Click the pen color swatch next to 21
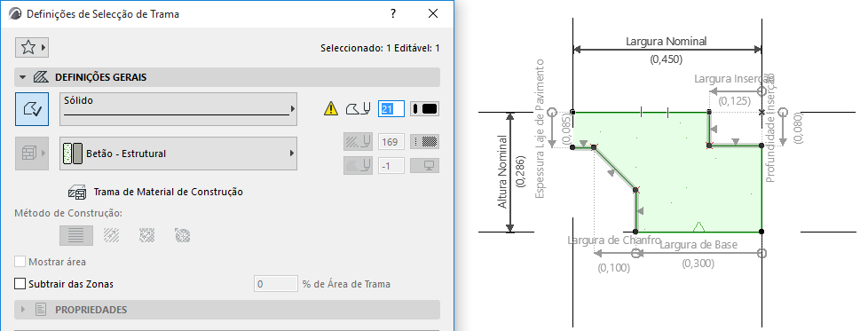 (424, 108)
